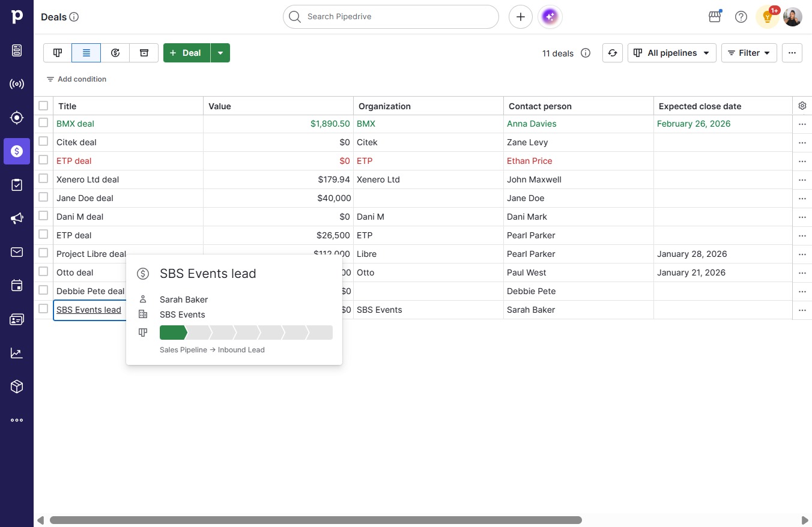Open Activities calendar icon in sidebar
The width and height of the screenshot is (812, 527).
[x=17, y=286]
